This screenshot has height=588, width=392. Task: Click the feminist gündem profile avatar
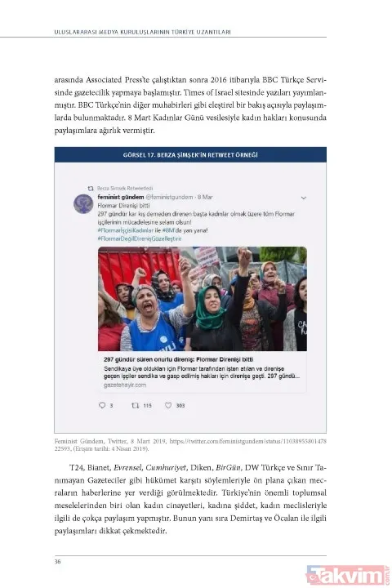tap(83, 204)
